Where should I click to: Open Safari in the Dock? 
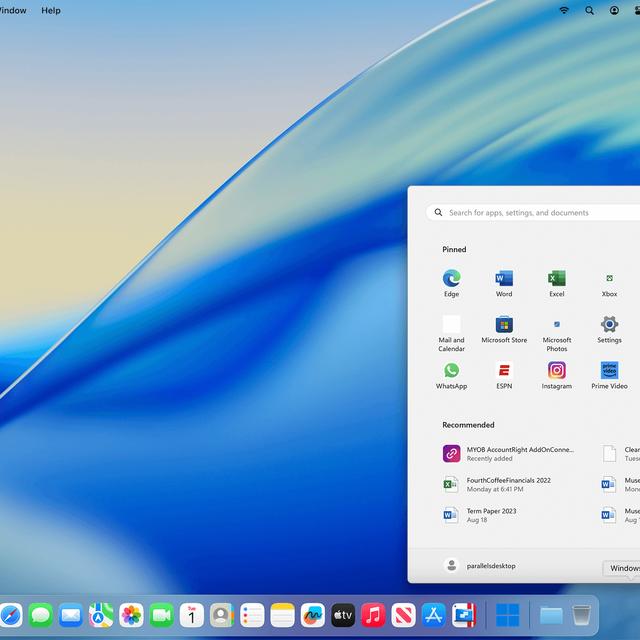tap(11, 615)
